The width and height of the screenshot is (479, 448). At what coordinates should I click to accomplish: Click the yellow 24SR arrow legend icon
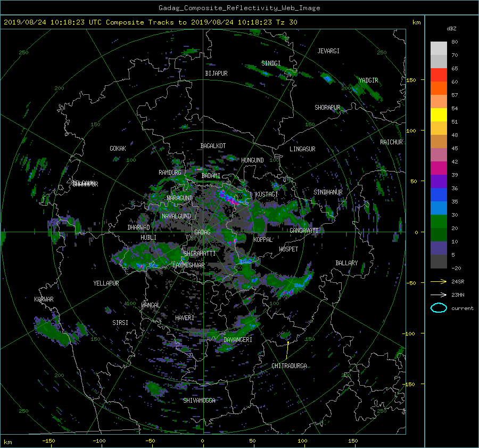coord(439,282)
